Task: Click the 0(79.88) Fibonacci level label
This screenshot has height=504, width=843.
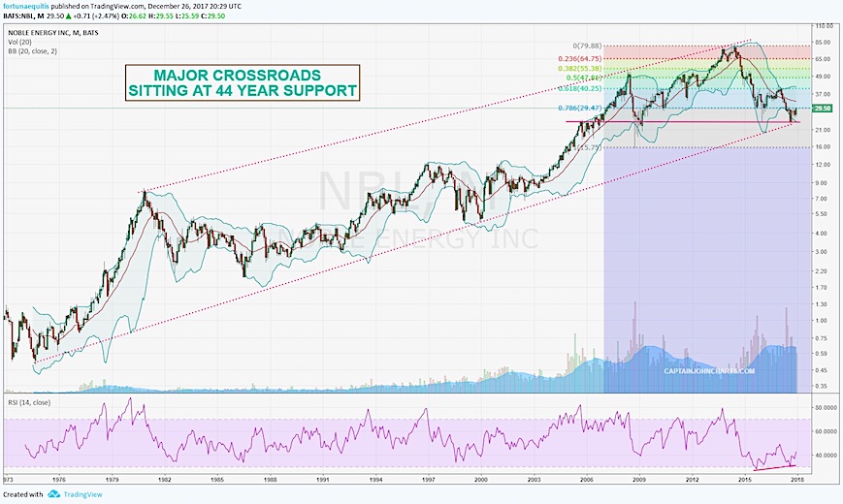Action: (587, 47)
